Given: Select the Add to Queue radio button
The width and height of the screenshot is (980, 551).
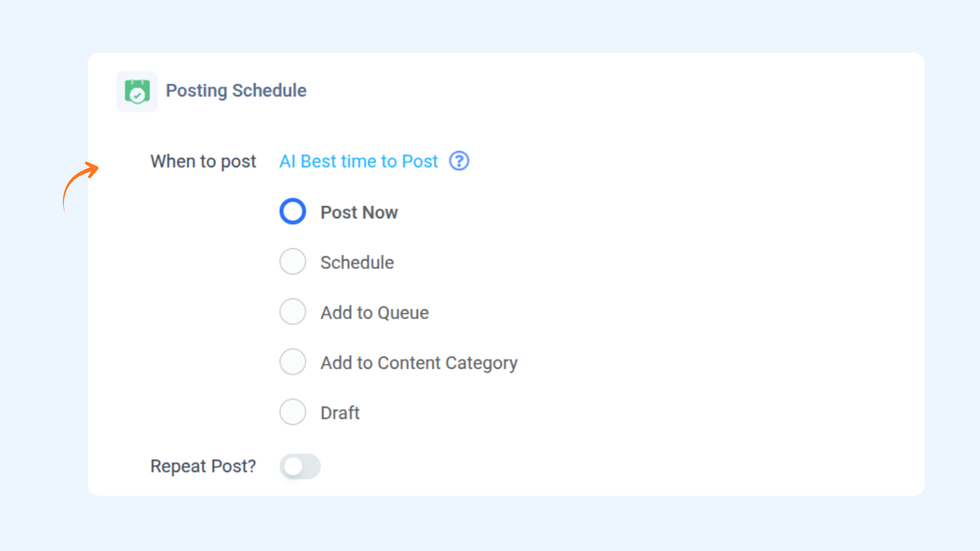Looking at the screenshot, I should [292, 312].
